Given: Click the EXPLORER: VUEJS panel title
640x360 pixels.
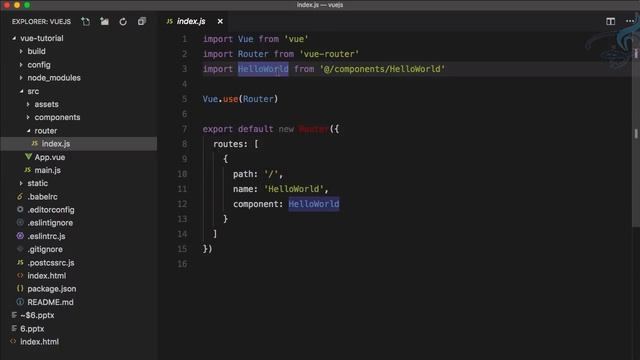Looking at the screenshot, I should tap(41, 22).
